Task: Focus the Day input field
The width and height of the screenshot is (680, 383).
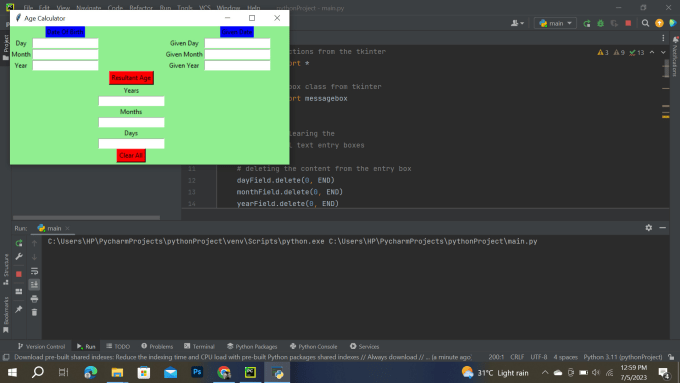Action: (65, 43)
